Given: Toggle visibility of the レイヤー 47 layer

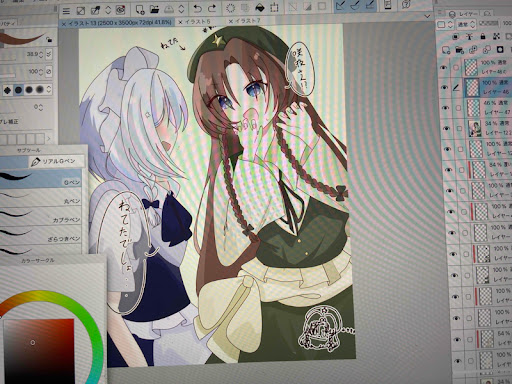Looking at the screenshot, I should [445, 108].
